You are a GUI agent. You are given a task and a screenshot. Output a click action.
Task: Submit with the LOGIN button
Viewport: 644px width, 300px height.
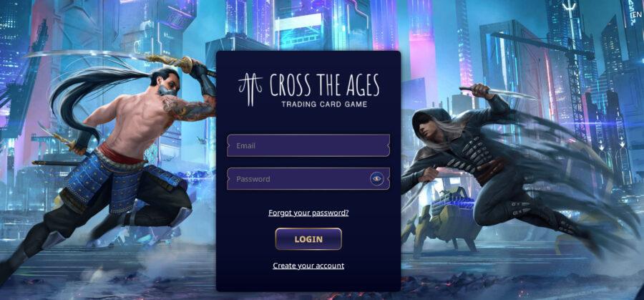point(308,239)
